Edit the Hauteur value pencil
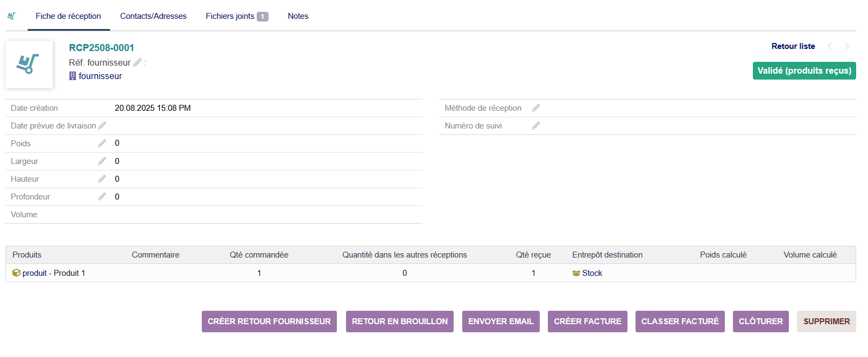868x357 pixels. (x=102, y=178)
